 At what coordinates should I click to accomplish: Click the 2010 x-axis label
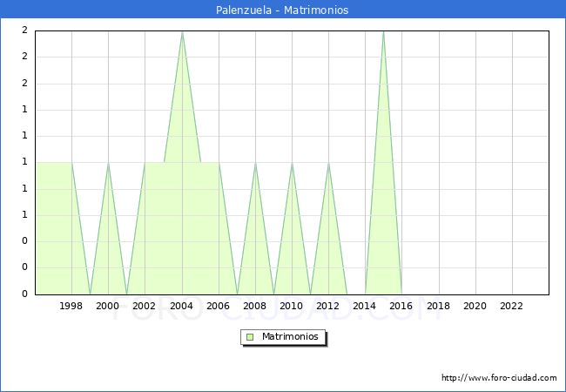(292, 306)
